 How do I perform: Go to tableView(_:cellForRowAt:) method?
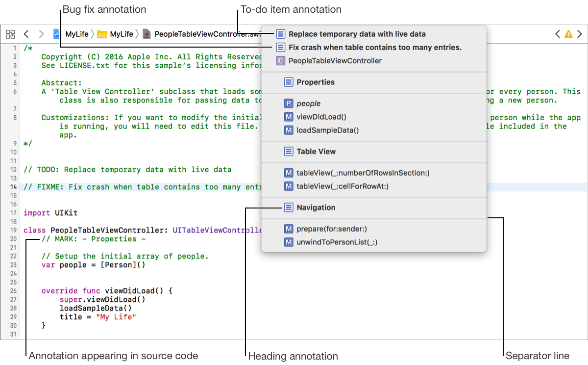[343, 186]
